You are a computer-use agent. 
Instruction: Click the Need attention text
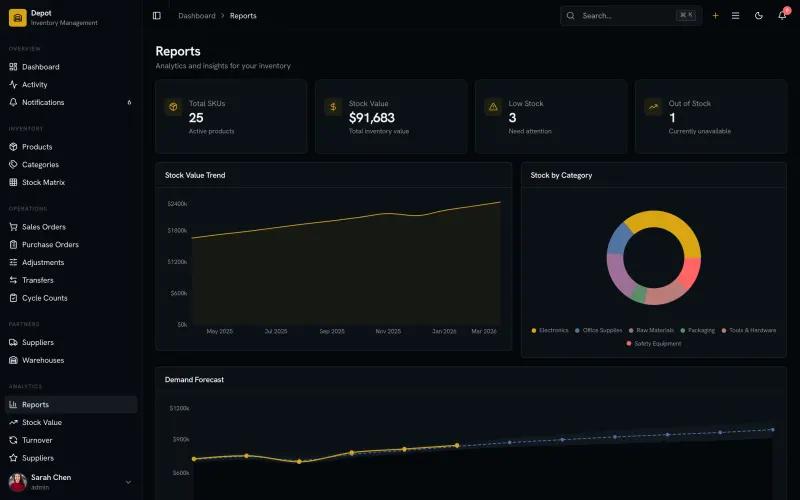click(530, 132)
